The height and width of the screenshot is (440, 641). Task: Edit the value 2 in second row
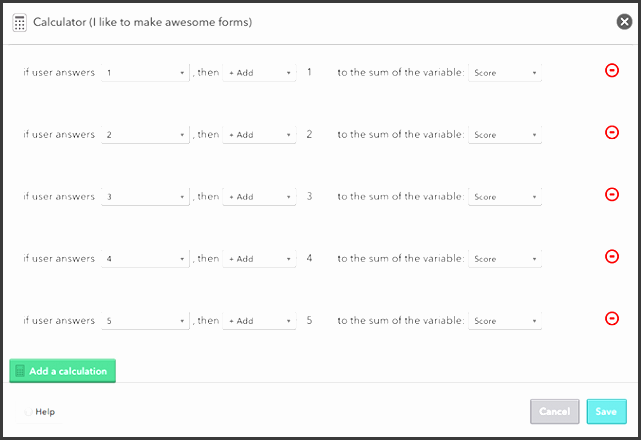pos(309,134)
